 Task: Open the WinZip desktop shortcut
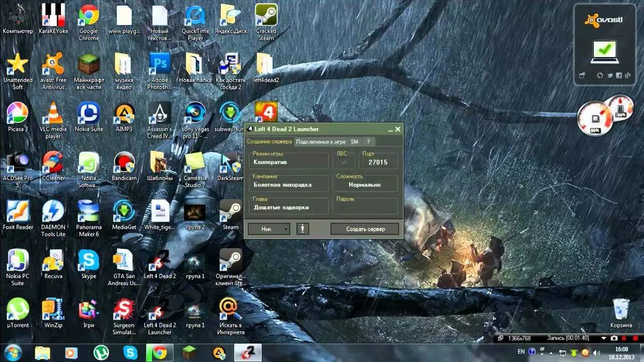(53, 313)
